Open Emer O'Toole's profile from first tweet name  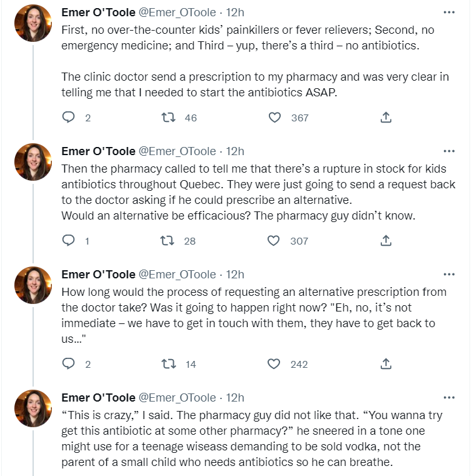tap(98, 12)
